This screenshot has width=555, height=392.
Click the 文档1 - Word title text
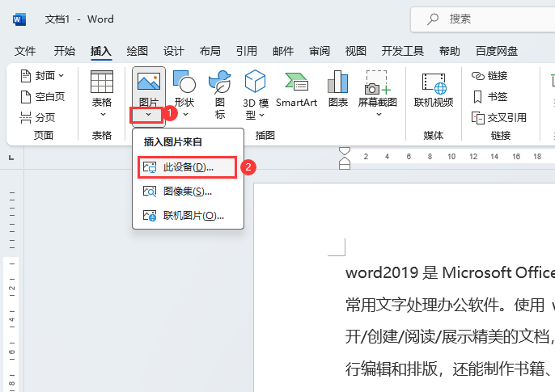click(x=79, y=19)
